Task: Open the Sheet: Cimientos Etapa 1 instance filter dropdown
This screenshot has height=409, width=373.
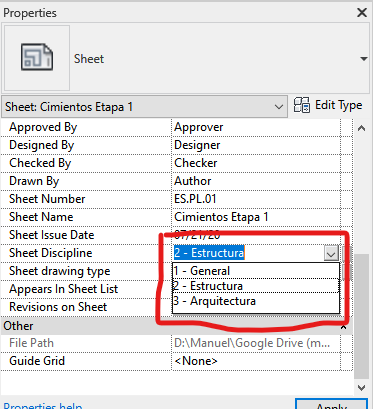Action: point(144,107)
